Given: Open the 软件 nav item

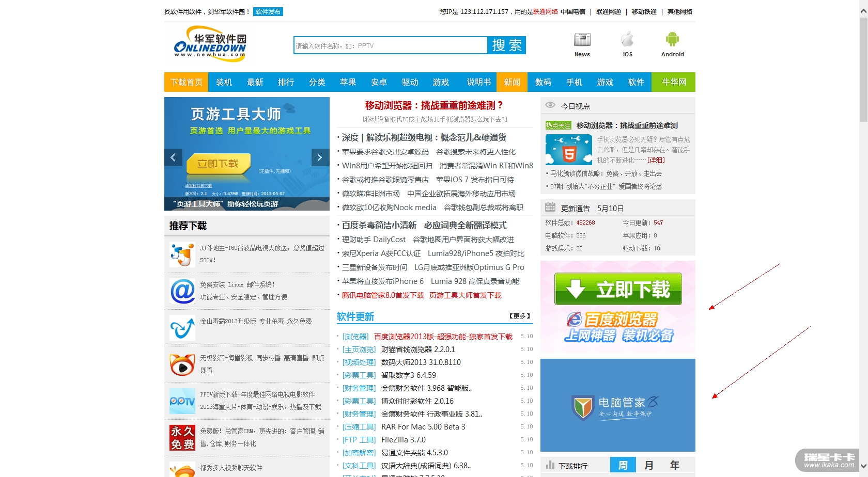Looking at the screenshot, I should point(637,82).
